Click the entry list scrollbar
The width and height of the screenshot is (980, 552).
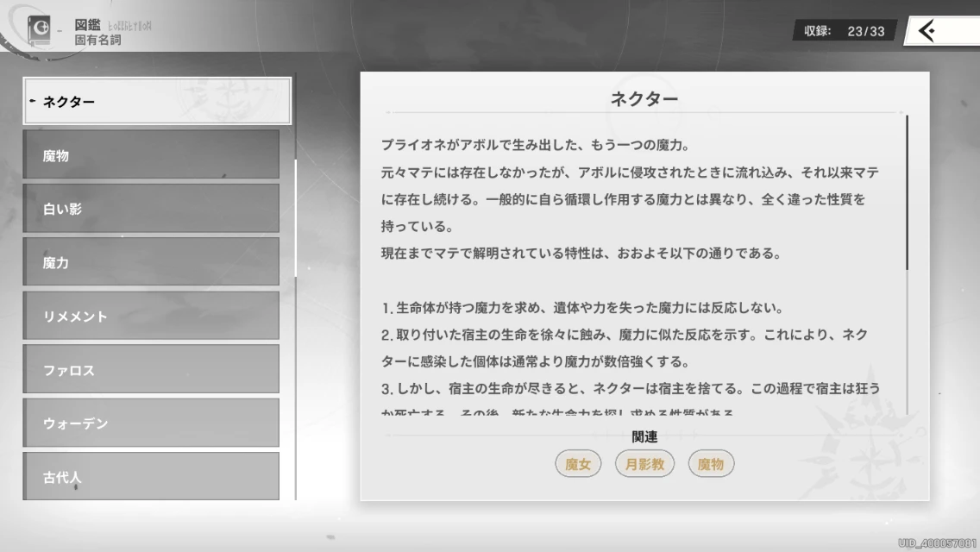click(x=296, y=217)
